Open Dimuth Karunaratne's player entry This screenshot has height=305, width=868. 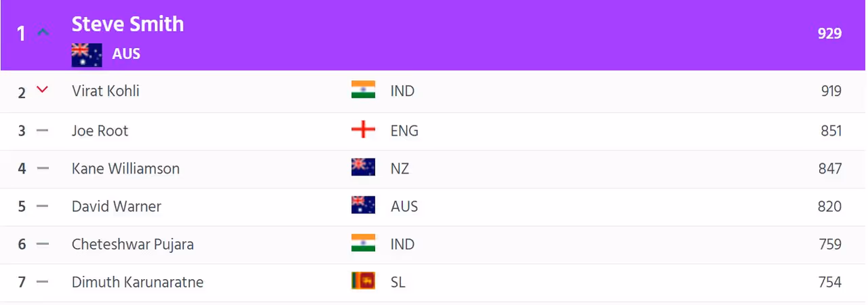coord(138,282)
